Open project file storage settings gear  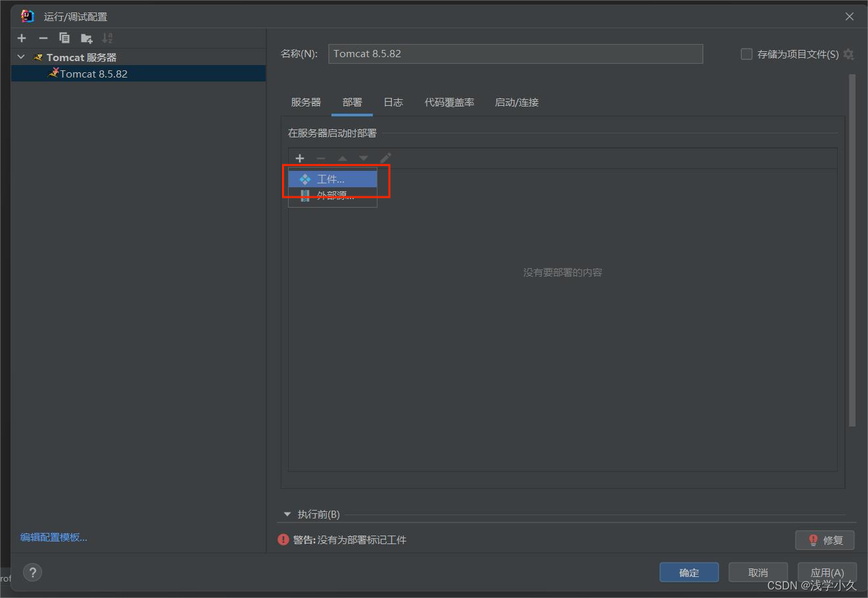coord(849,54)
